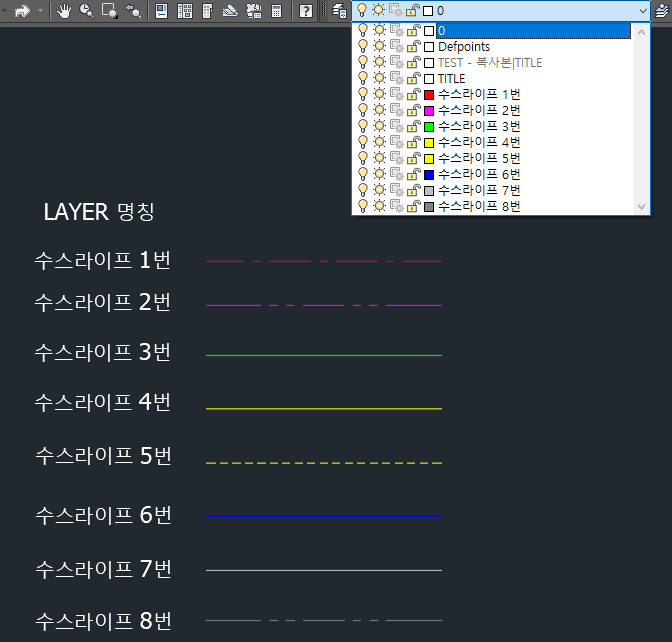Select the Zoom Window tool
The width and height of the screenshot is (672, 642).
pyautogui.click(x=110, y=11)
